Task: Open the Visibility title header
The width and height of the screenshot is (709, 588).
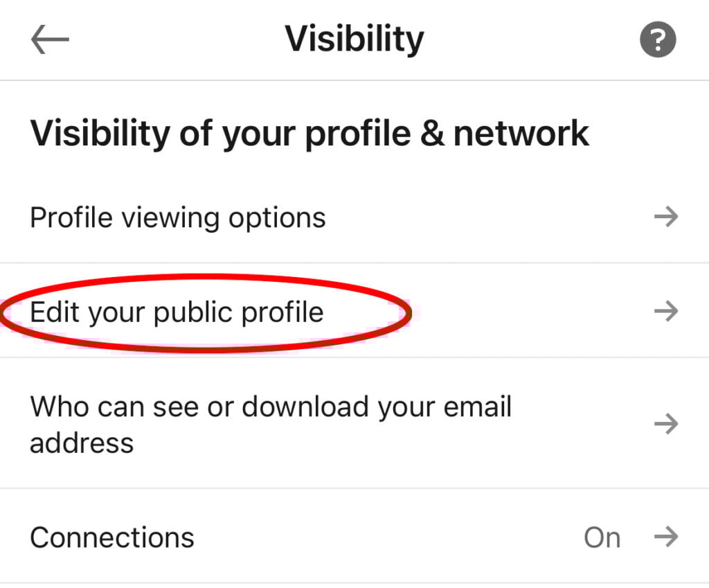Action: 354,39
